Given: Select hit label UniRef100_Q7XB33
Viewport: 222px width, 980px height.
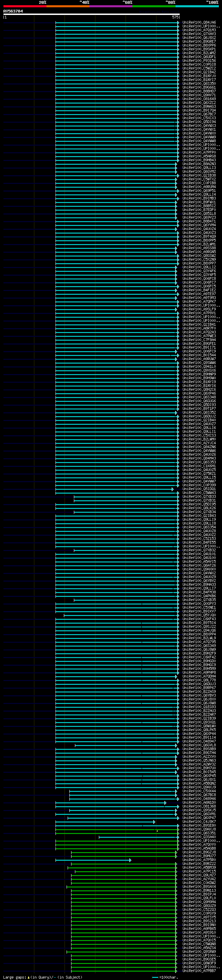Looking at the screenshot, I should coord(199,496).
